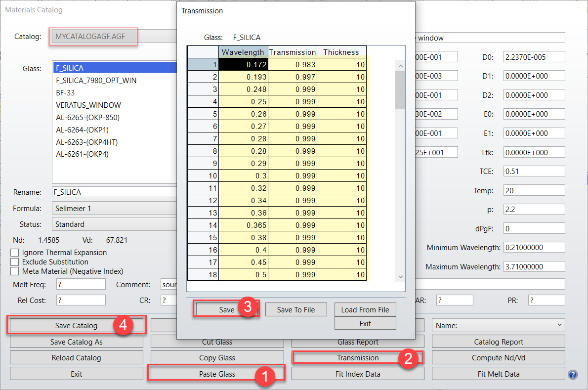Click the Transmission column header

point(293,52)
